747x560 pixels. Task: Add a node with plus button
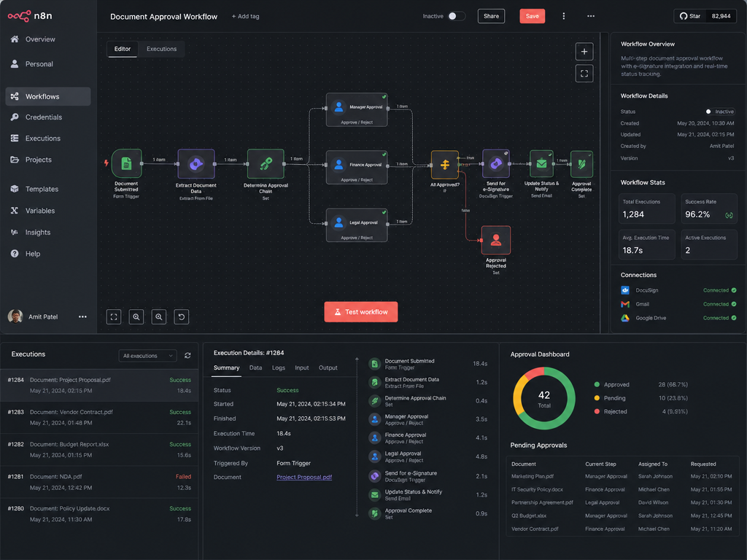click(x=584, y=52)
